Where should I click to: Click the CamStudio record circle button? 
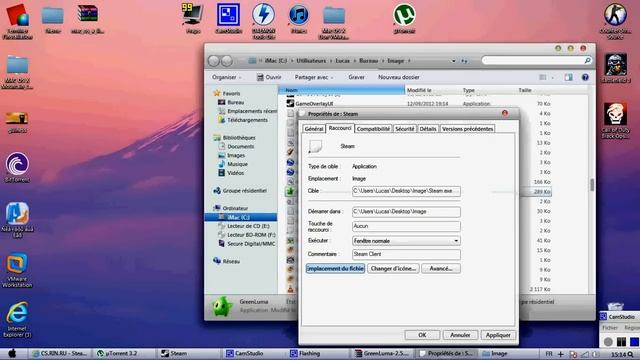(x=608, y=342)
